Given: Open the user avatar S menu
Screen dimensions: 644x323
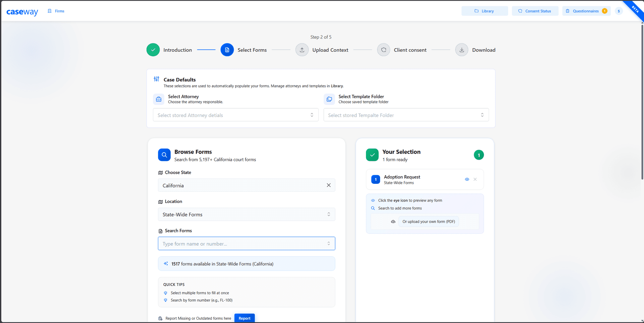Looking at the screenshot, I should [619, 11].
